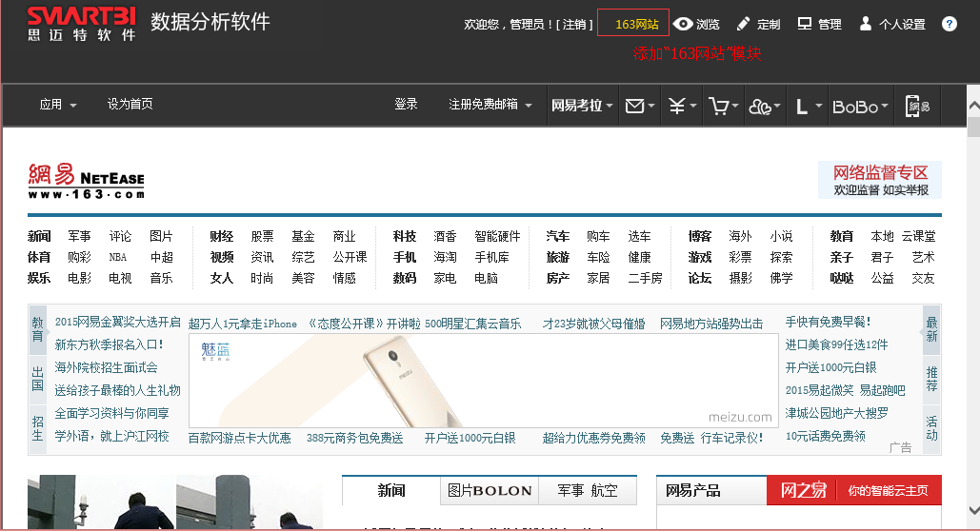980x531 pixels.
Task: Click the scrollbar up arrow
Action: (973, 107)
